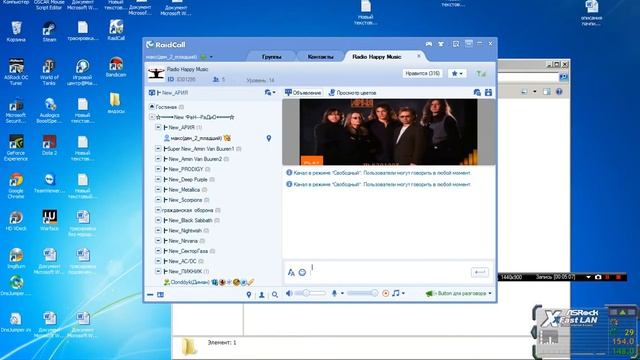Click the Нравится (316) like button
Screen dimensions: 640x360
coord(422,73)
